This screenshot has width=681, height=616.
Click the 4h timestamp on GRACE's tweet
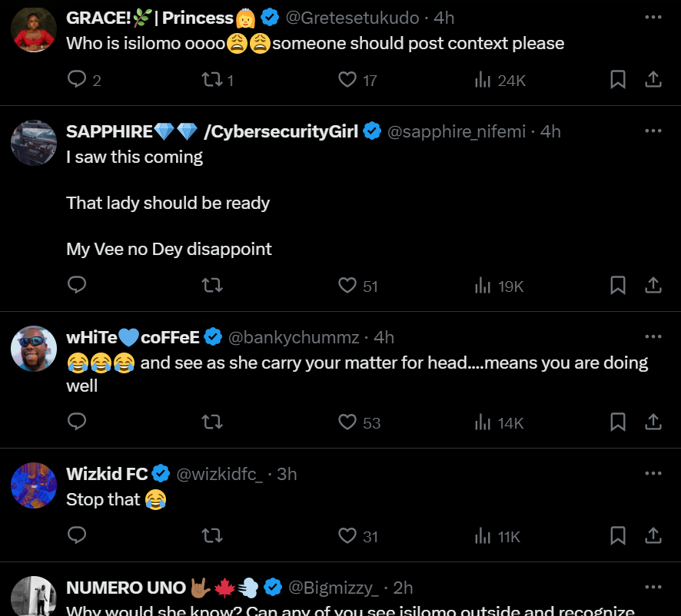(444, 18)
